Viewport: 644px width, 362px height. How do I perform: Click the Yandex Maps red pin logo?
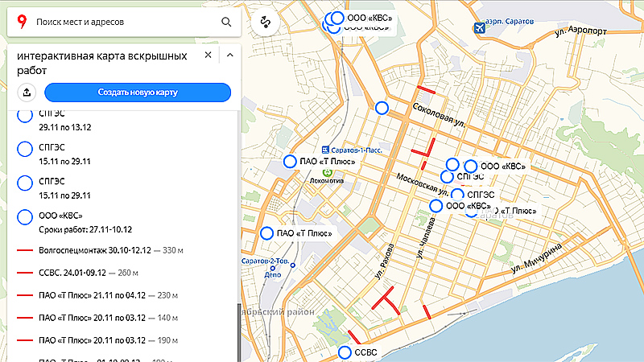pos(21,23)
